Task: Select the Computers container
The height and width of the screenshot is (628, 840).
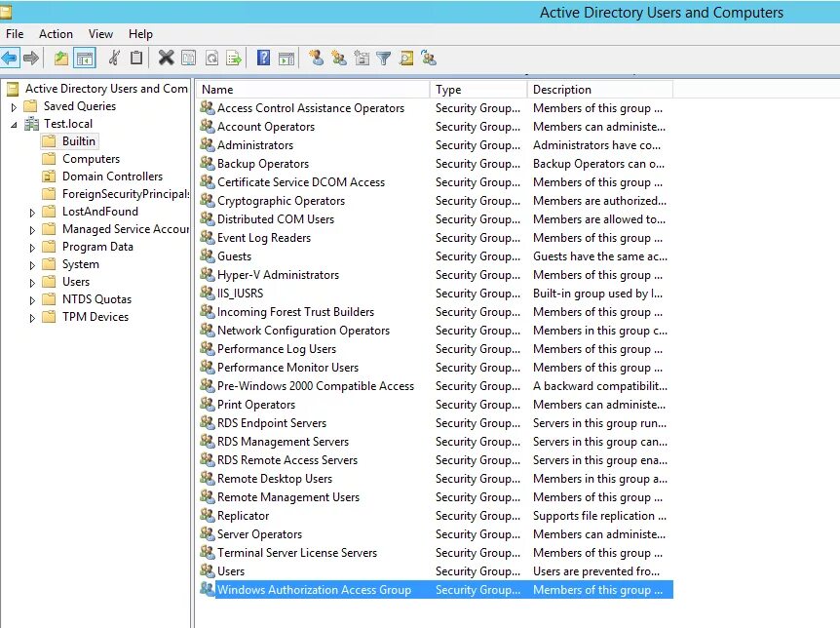Action: (x=91, y=159)
